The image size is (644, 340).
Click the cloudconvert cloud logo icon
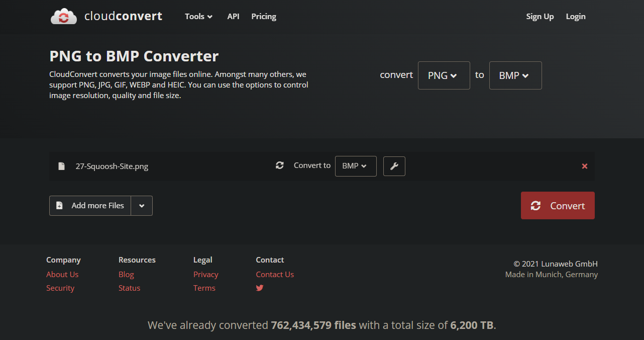point(64,17)
